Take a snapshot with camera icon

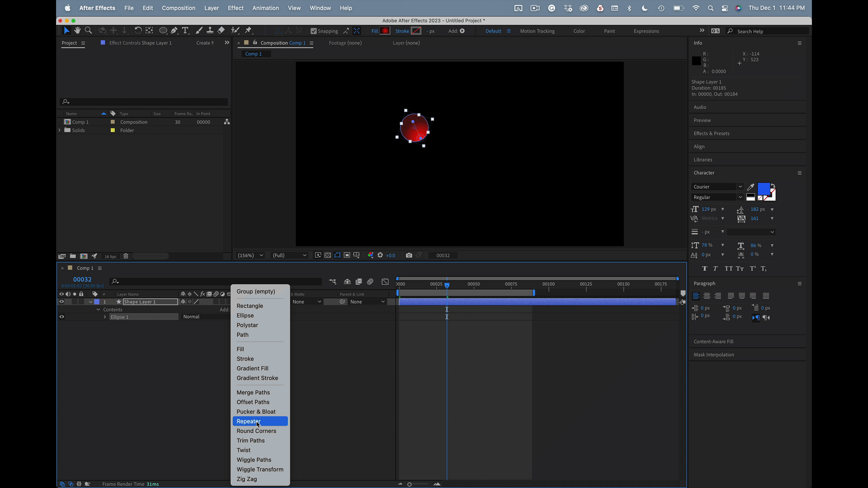409,255
